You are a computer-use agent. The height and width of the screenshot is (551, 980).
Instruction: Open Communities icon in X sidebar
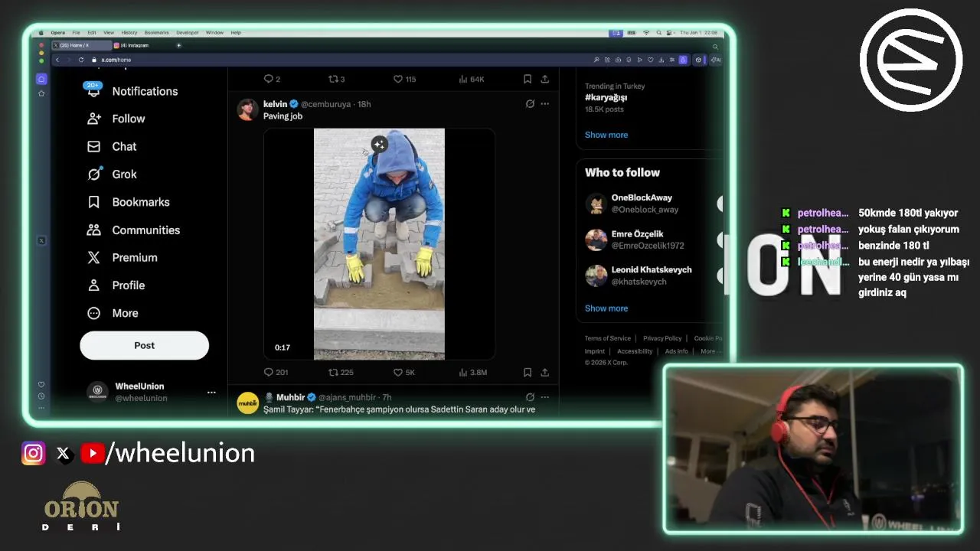(x=93, y=230)
